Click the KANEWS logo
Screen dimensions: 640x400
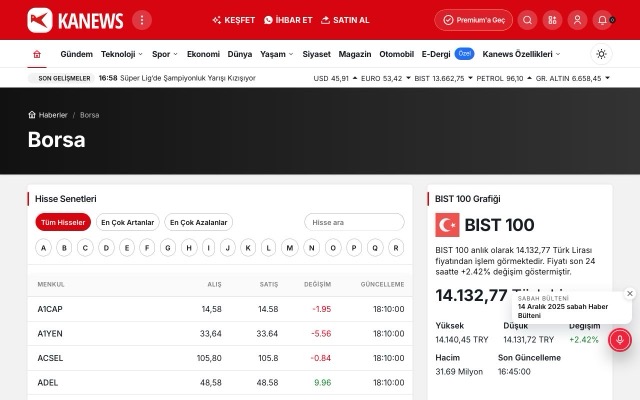coord(75,20)
